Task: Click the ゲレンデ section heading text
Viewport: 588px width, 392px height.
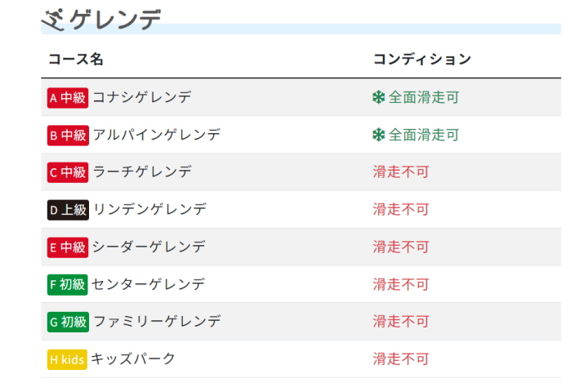Action: pyautogui.click(x=116, y=19)
